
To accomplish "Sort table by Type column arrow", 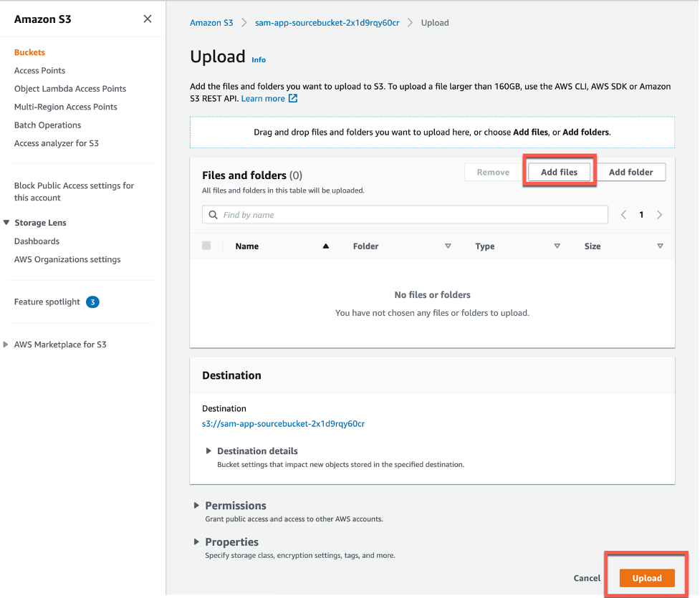I will click(x=557, y=246).
